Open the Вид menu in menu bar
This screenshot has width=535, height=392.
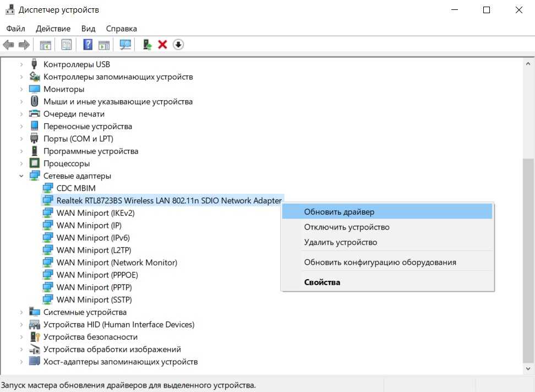coord(88,29)
